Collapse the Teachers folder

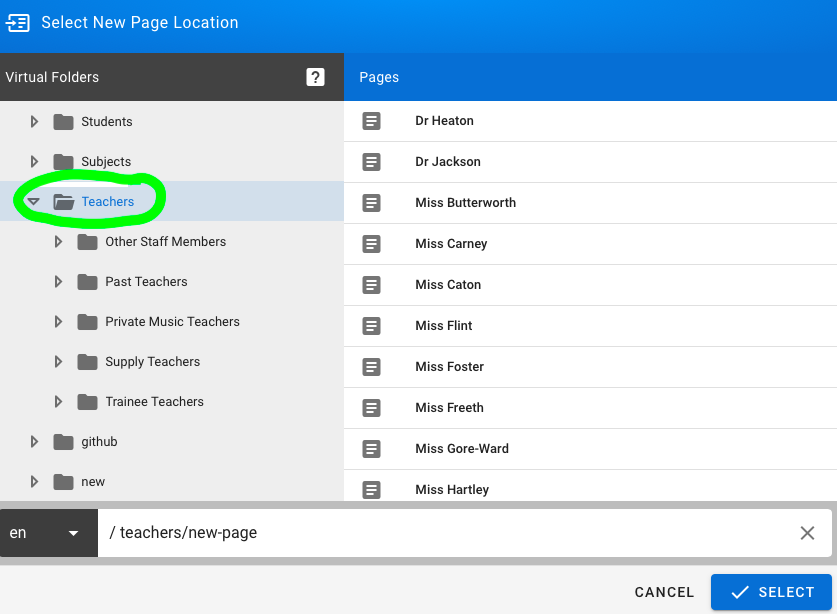pos(34,202)
